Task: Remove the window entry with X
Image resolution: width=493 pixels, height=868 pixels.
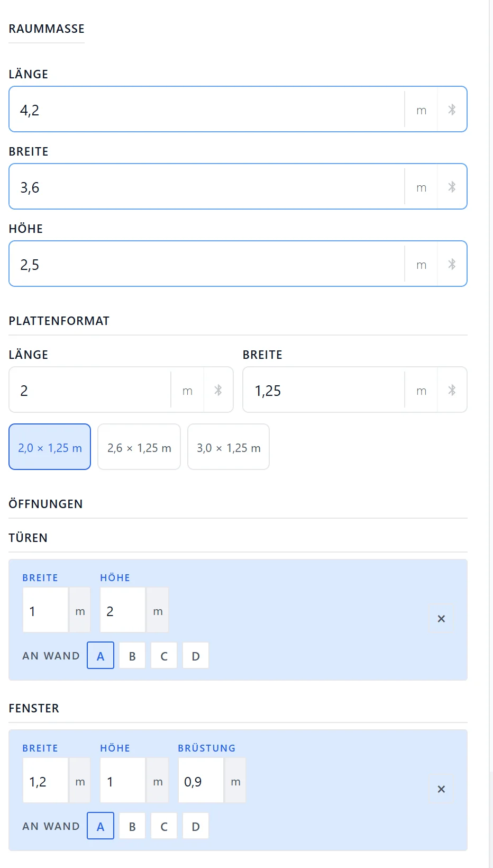Action: tap(441, 789)
